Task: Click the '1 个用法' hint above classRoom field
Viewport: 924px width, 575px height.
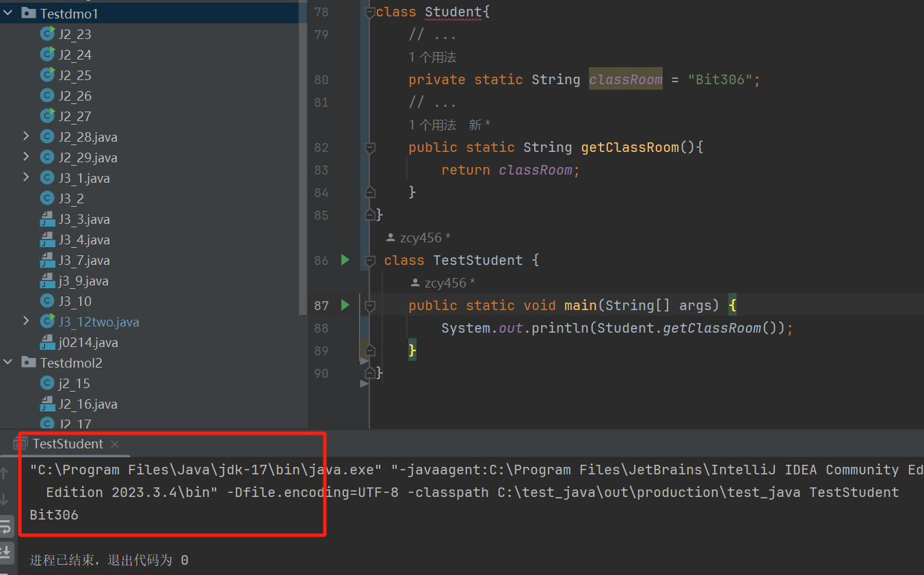Action: click(432, 57)
